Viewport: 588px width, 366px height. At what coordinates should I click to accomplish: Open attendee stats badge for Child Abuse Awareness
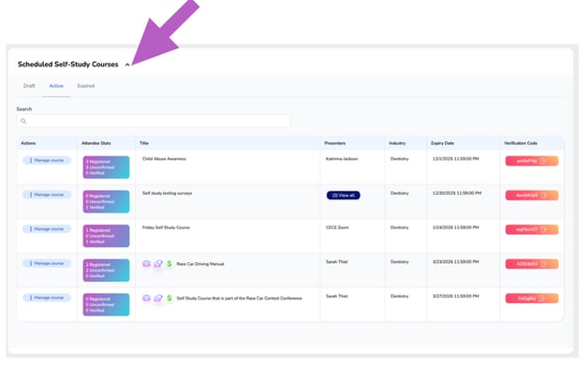coord(106,168)
